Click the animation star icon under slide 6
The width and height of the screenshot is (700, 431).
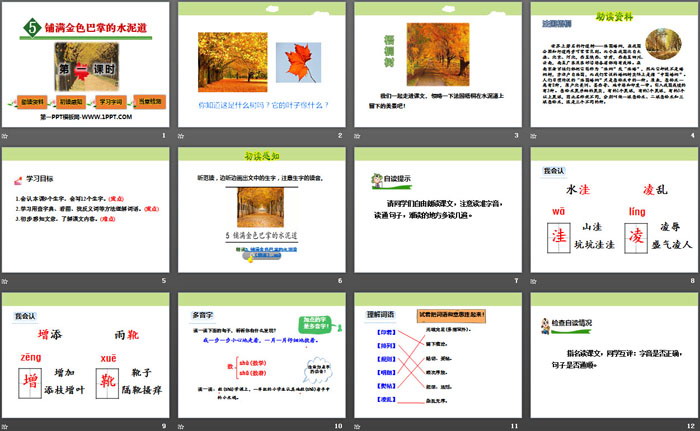[181, 281]
